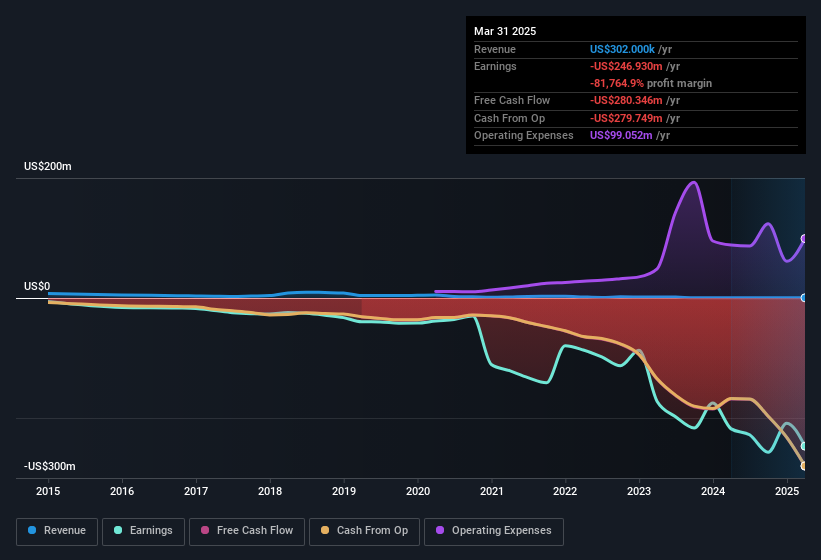This screenshot has height=560, width=821.
Task: Click the Free Cash Flow label in tooltip
Action: point(512,100)
